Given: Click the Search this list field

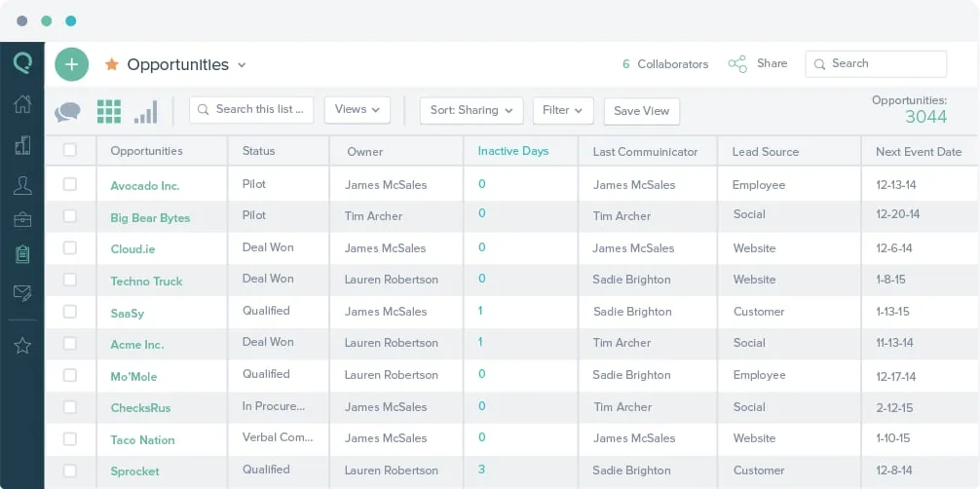Looking at the screenshot, I should coord(251,109).
